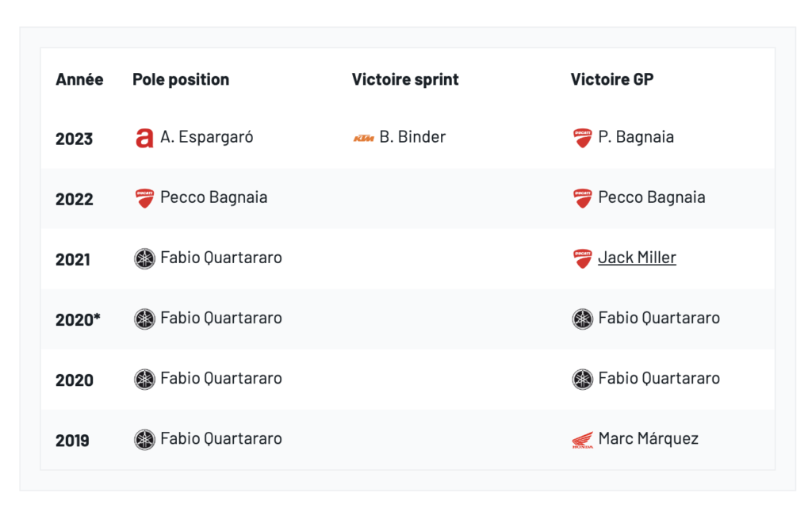Click the Ducati logo beside Jack Miller

pyautogui.click(x=582, y=258)
